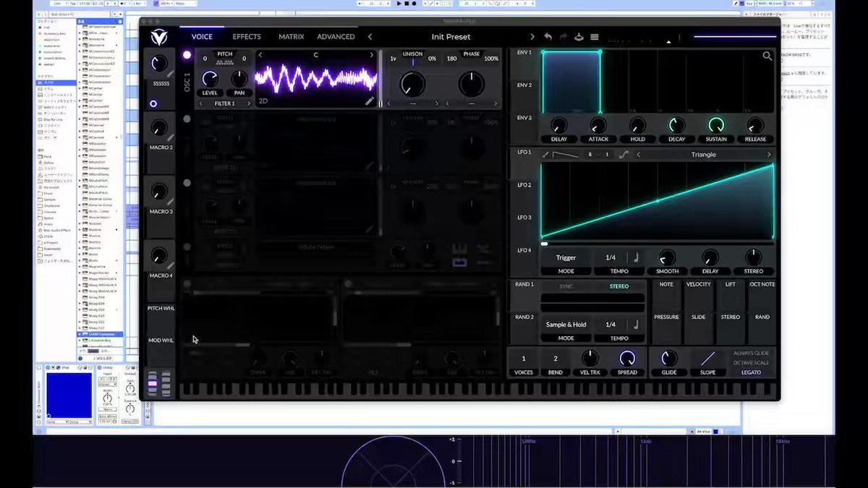The height and width of the screenshot is (488, 868).
Task: Switch to the EFFECTS tab
Action: click(x=247, y=37)
